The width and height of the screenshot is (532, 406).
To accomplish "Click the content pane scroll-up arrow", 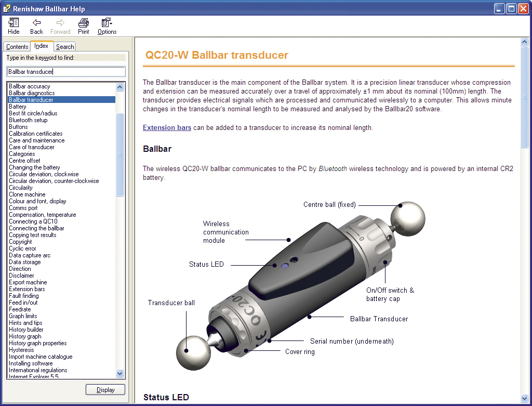I will point(524,42).
